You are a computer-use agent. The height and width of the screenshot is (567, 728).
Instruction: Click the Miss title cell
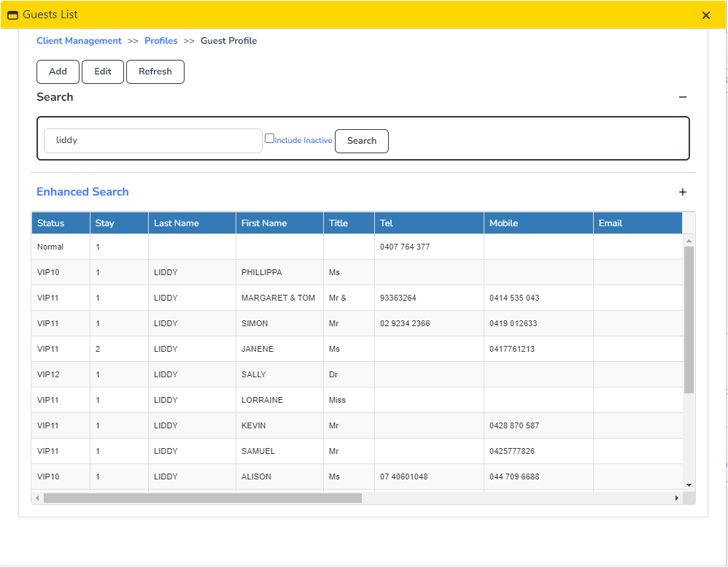point(349,400)
